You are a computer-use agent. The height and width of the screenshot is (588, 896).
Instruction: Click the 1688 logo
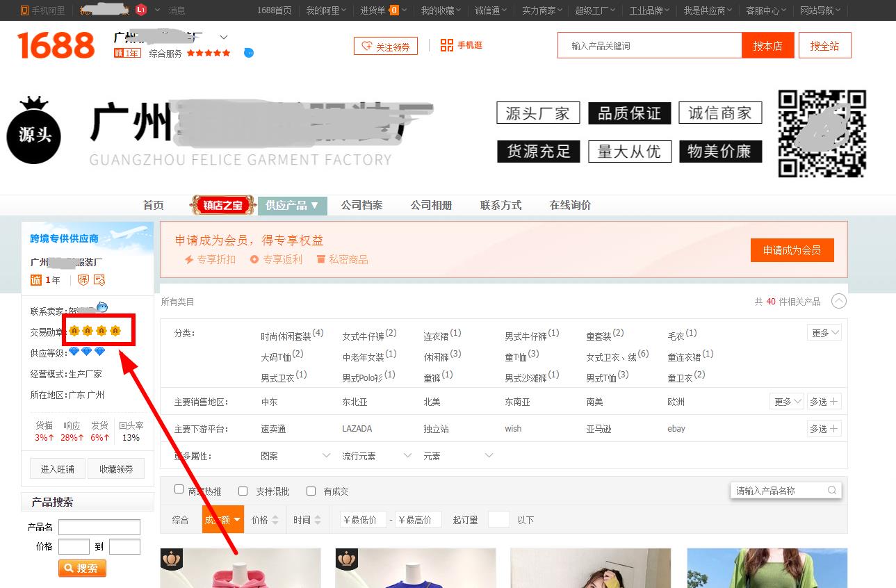point(56,46)
